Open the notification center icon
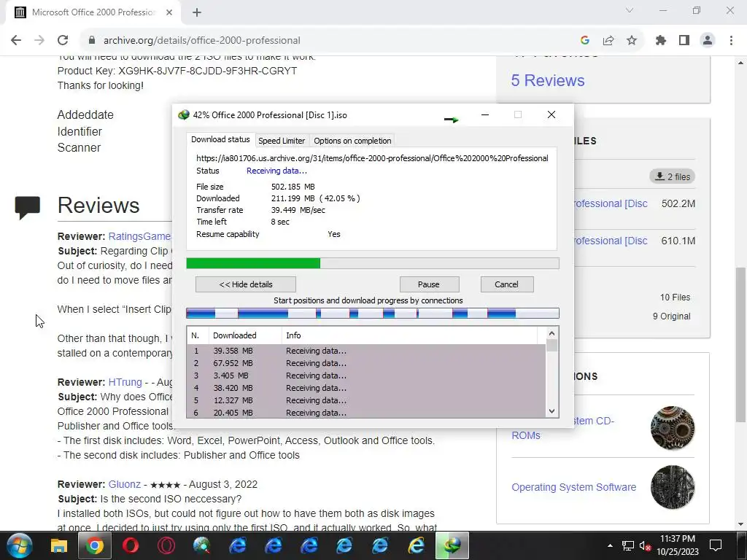 pos(716,545)
